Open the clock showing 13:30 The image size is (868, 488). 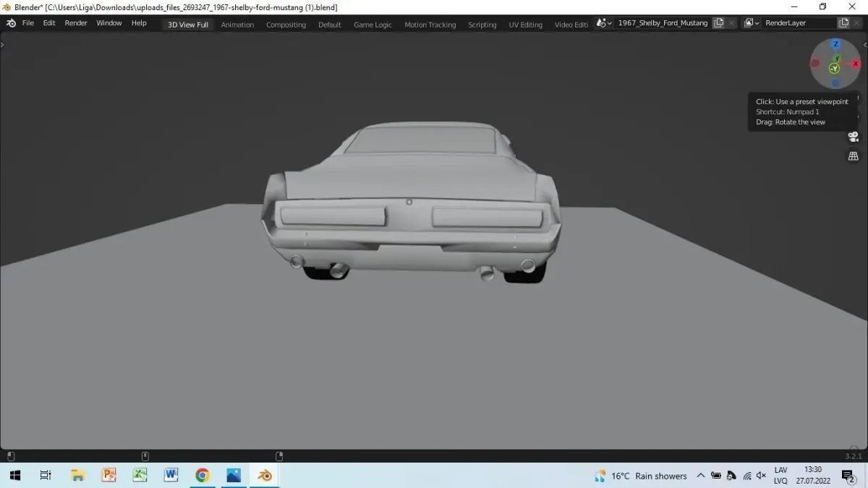(x=813, y=476)
